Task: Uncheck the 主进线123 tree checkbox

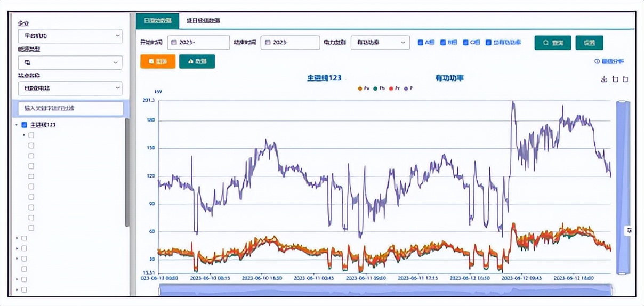Action: point(24,125)
